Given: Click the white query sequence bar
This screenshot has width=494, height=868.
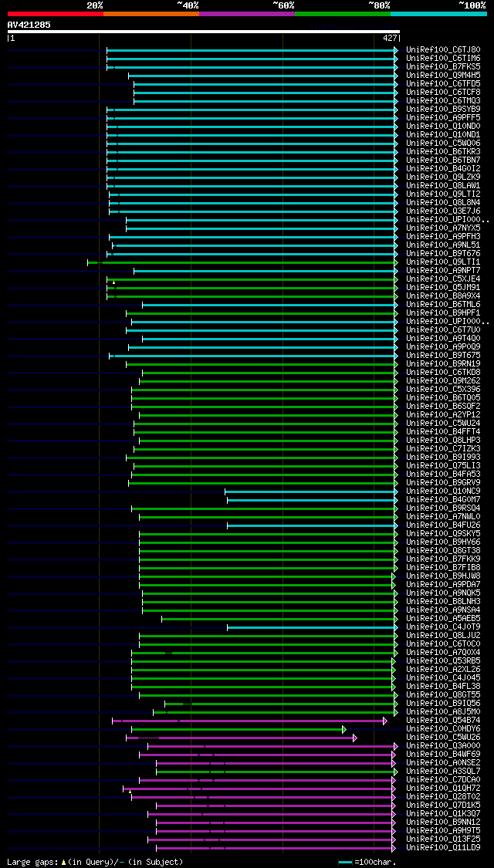Looking at the screenshot, I should click(x=203, y=32).
